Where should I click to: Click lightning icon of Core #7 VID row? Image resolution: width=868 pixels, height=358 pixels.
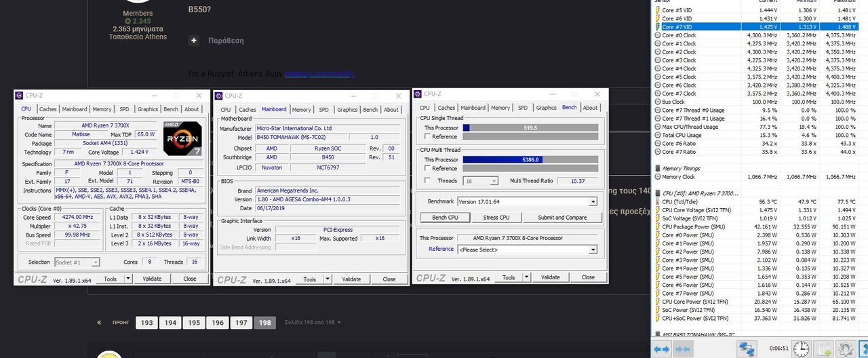(x=657, y=26)
